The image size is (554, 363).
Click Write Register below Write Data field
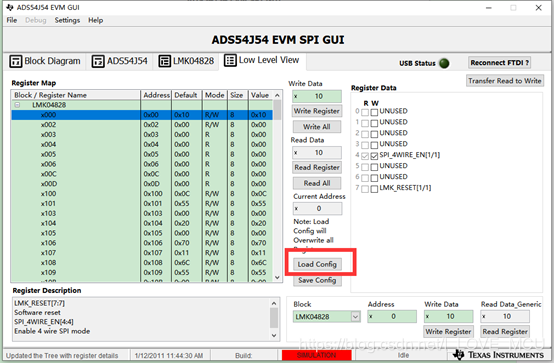point(317,111)
